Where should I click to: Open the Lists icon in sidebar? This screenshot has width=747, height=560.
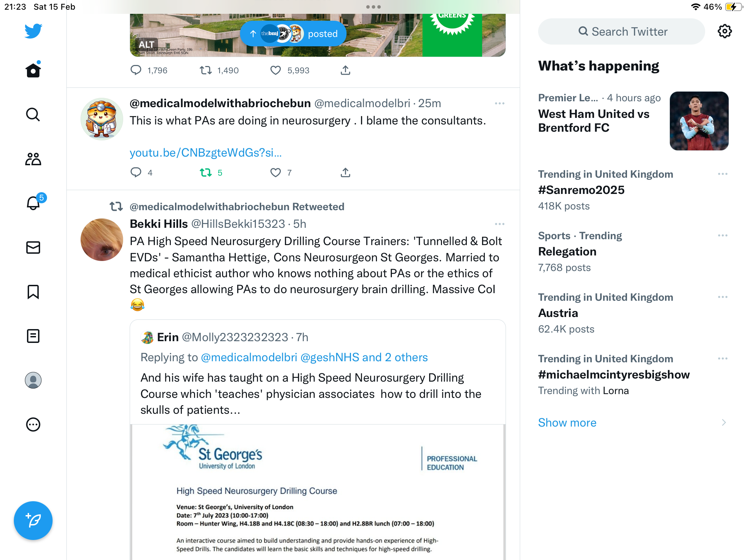(x=33, y=336)
